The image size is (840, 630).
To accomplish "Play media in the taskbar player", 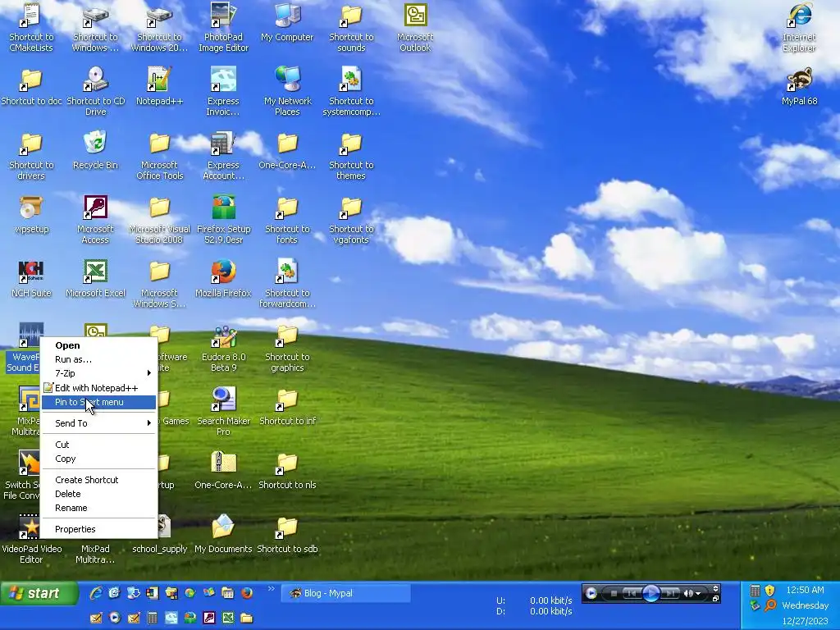I will tap(651, 593).
